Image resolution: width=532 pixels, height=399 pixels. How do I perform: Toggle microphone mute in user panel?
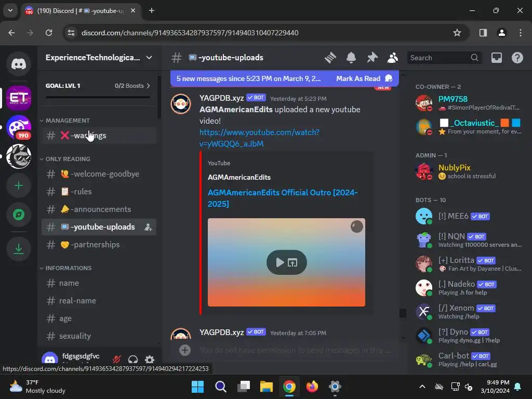coord(117,359)
